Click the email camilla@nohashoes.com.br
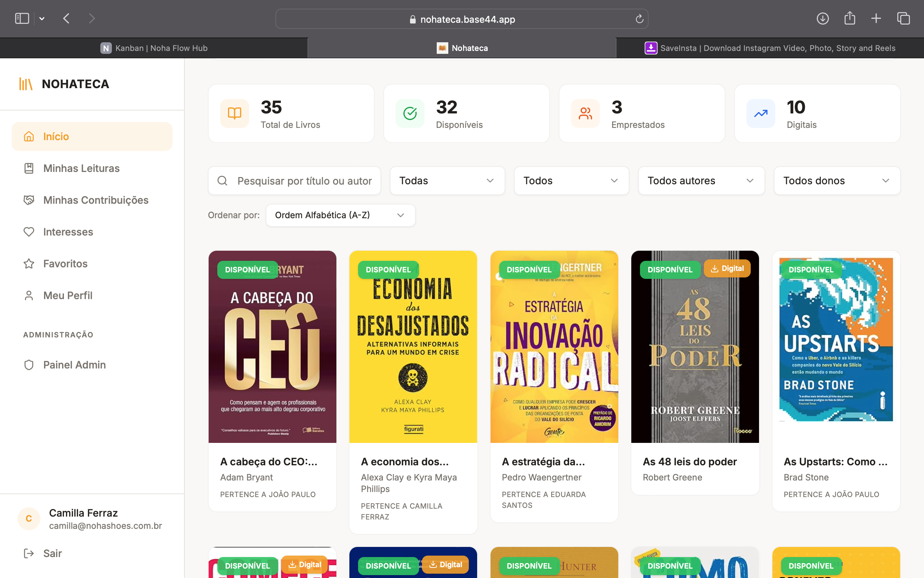 point(105,526)
